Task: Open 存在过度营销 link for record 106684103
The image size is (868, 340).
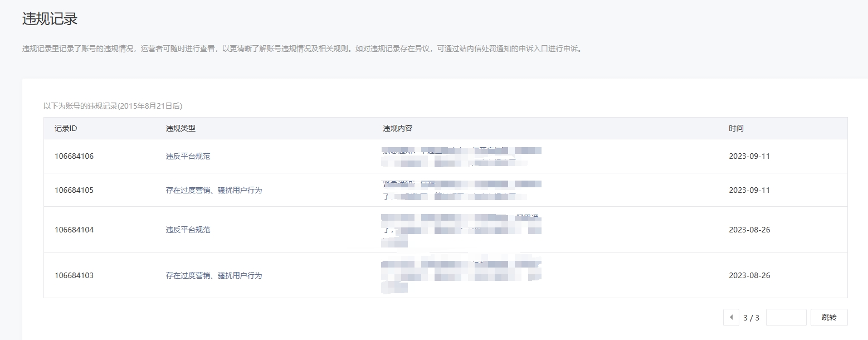Action: (213, 275)
